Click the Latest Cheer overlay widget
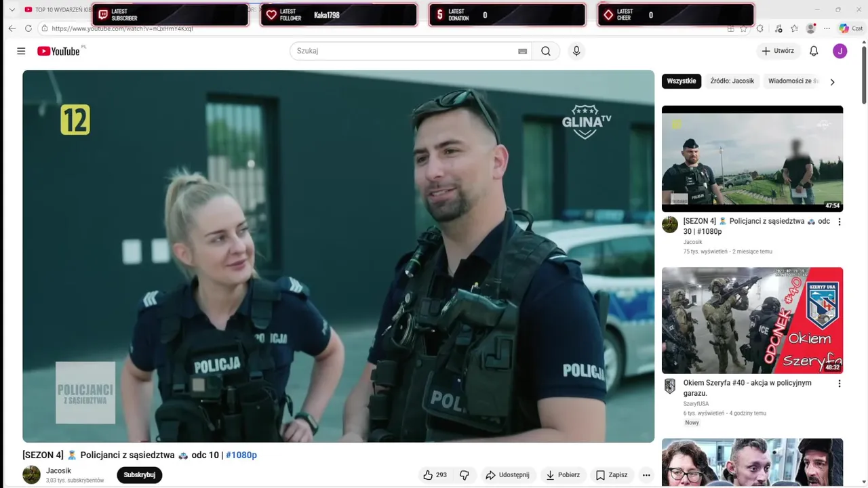 click(675, 15)
